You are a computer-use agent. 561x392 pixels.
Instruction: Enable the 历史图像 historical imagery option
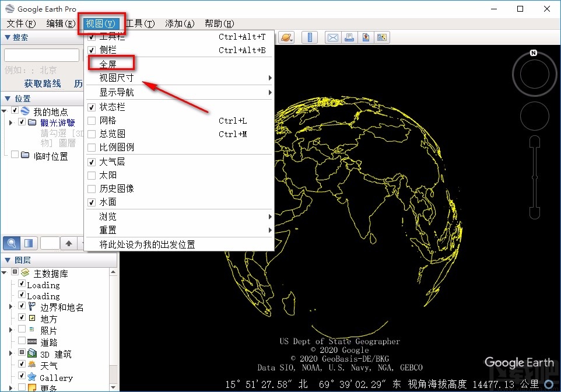[92, 188]
